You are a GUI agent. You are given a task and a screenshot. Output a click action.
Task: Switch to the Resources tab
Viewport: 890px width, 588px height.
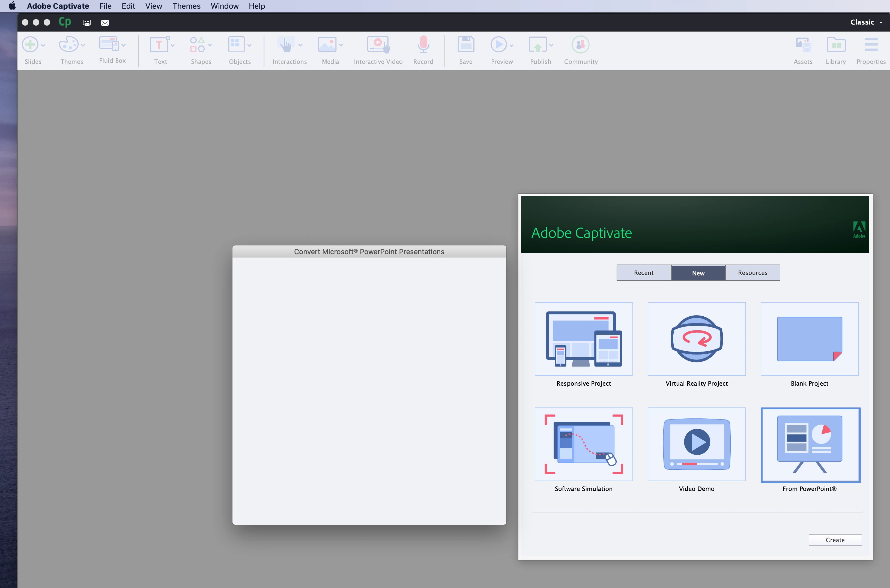[x=752, y=273]
